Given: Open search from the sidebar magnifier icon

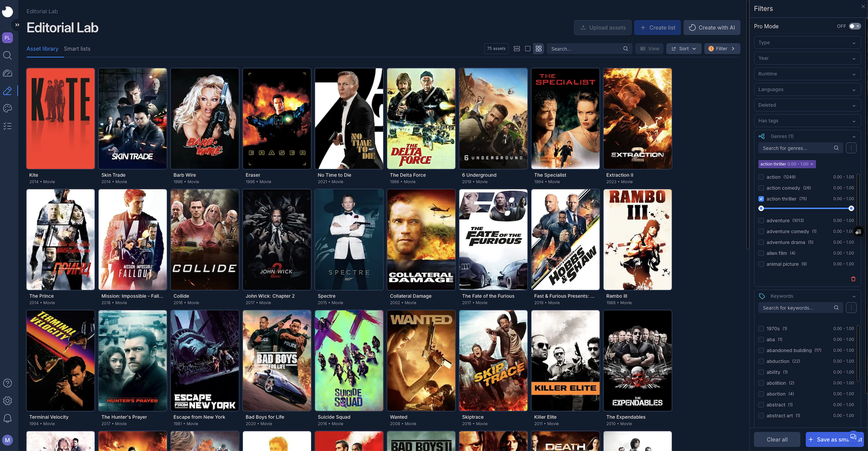Looking at the screenshot, I should tap(7, 55).
